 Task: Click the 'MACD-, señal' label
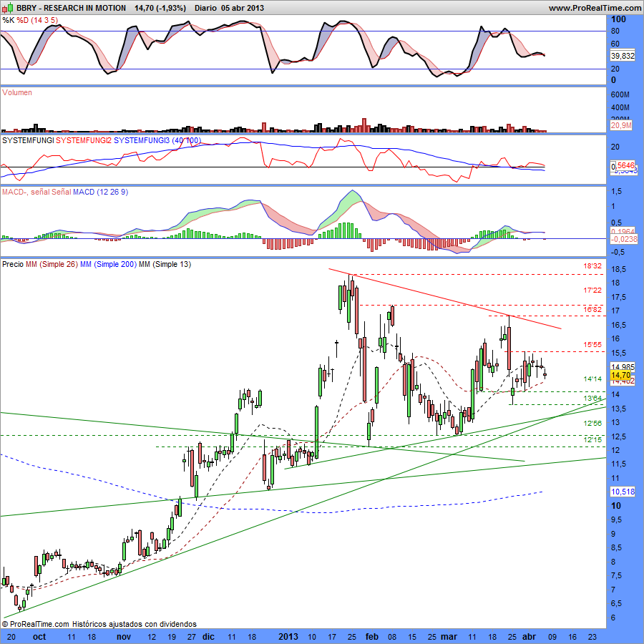pos(26,192)
